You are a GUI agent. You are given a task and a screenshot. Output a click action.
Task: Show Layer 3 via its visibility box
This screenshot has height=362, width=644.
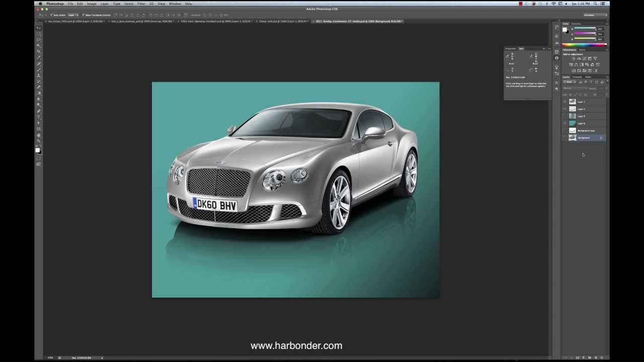coord(565,116)
